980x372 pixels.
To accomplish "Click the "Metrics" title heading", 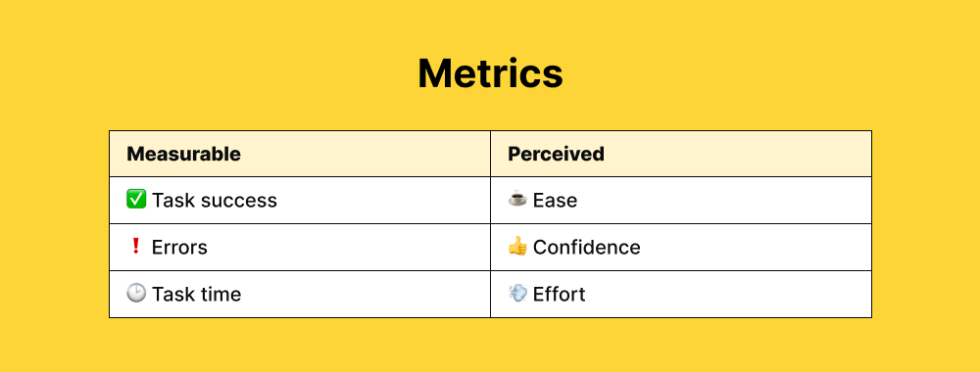I will tap(491, 73).
